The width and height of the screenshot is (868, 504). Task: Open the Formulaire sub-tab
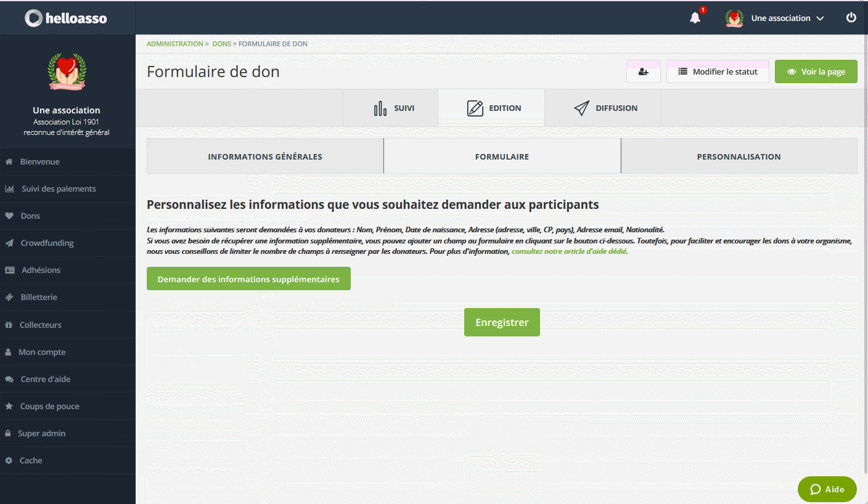502,156
